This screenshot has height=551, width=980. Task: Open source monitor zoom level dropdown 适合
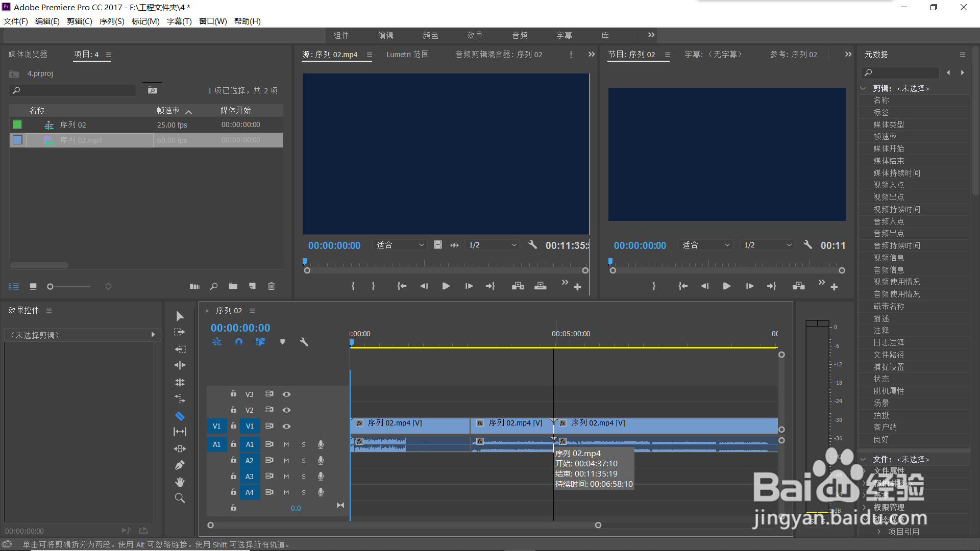(x=400, y=245)
